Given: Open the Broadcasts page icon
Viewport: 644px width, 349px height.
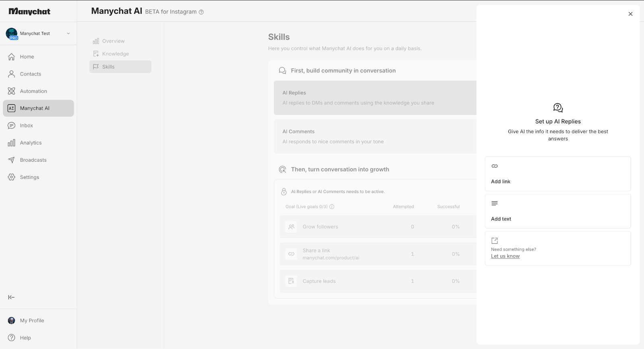Looking at the screenshot, I should pos(11,160).
